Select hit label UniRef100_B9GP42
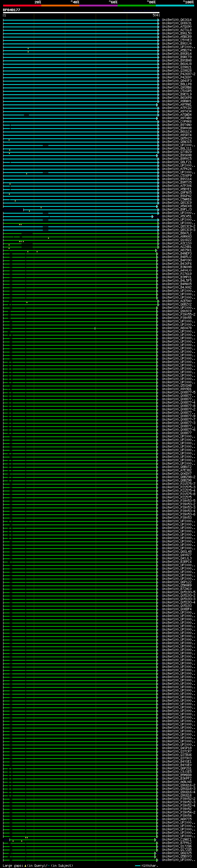197x868 pixels. point(177,196)
